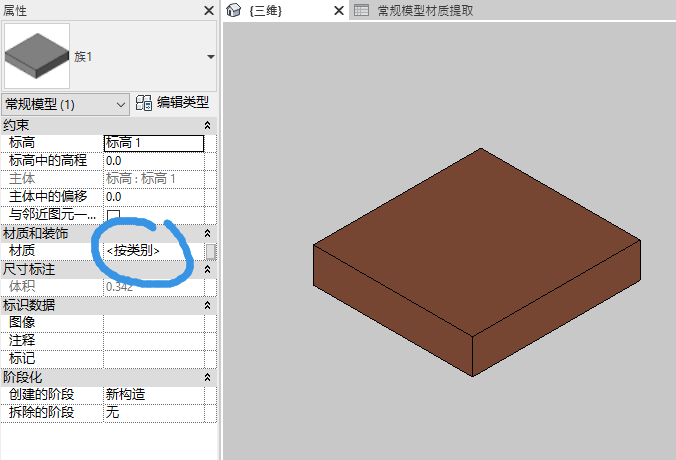
Task: Click the 拆除的阶段 property label
Action: pos(41,413)
